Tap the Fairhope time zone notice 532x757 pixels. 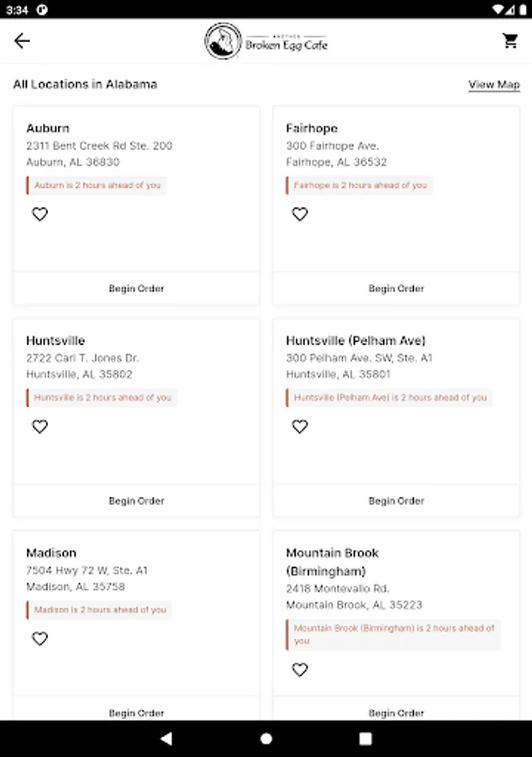click(360, 185)
